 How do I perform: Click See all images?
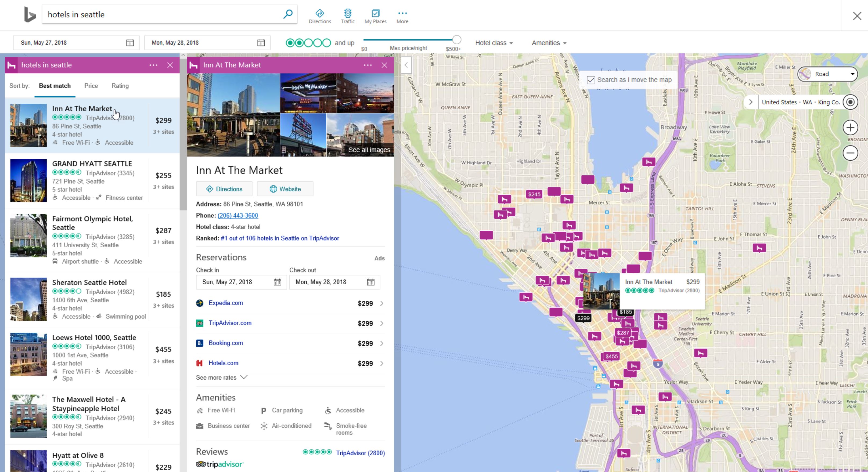pyautogui.click(x=369, y=150)
